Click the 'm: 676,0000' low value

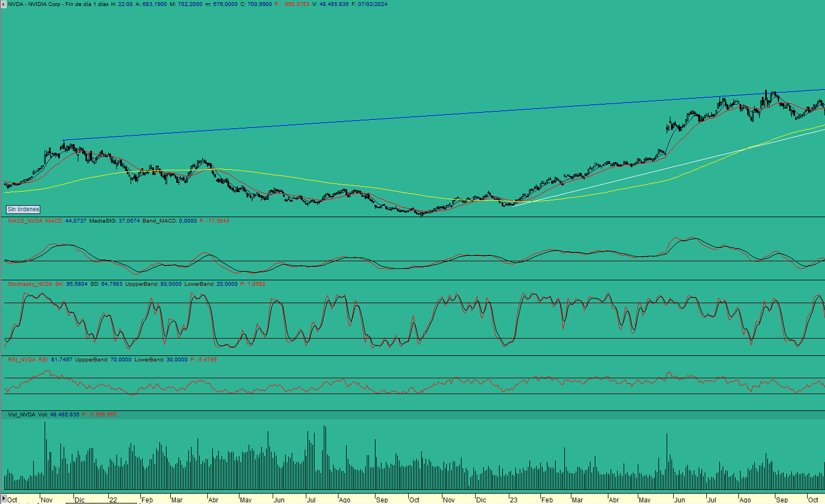pyautogui.click(x=221, y=4)
